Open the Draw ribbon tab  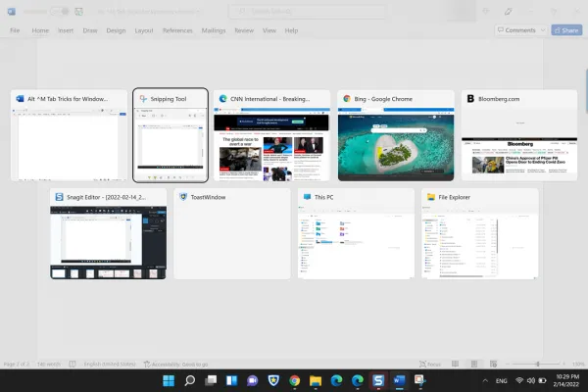(90, 30)
